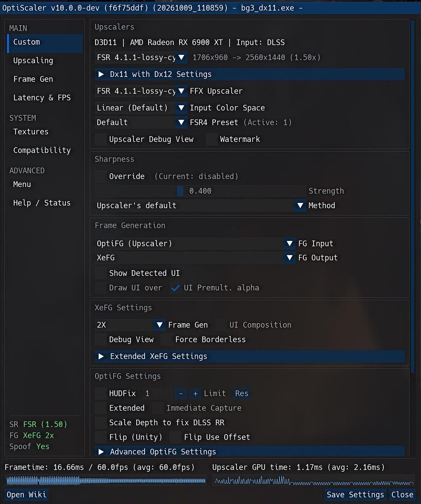Viewport: 421px width, 504px height.
Task: Open the FG Input dropdown
Action: pos(195,243)
